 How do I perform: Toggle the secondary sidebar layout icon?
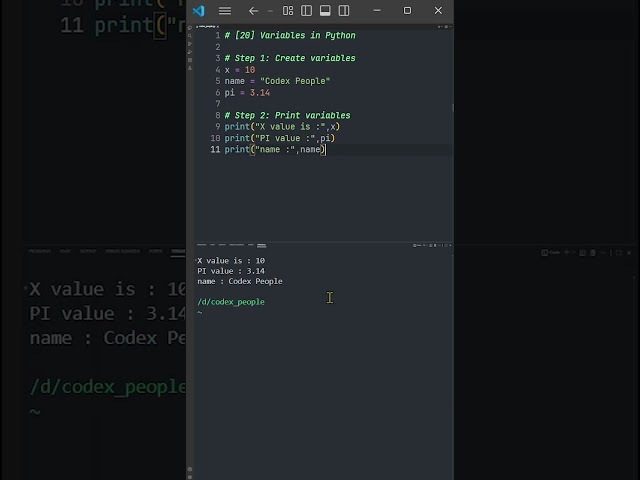(344, 11)
